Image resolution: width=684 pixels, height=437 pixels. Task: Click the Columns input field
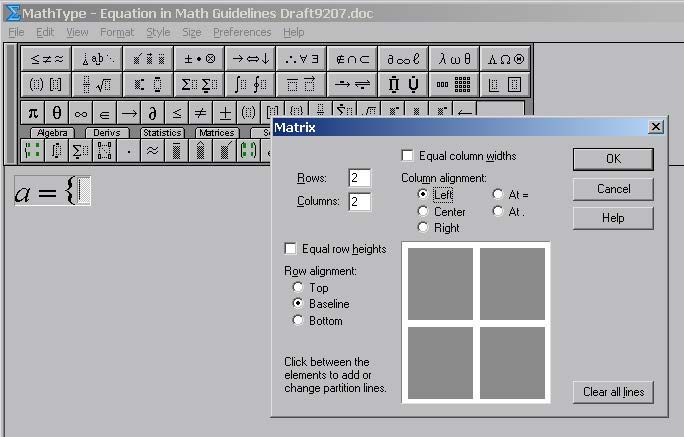(x=360, y=201)
